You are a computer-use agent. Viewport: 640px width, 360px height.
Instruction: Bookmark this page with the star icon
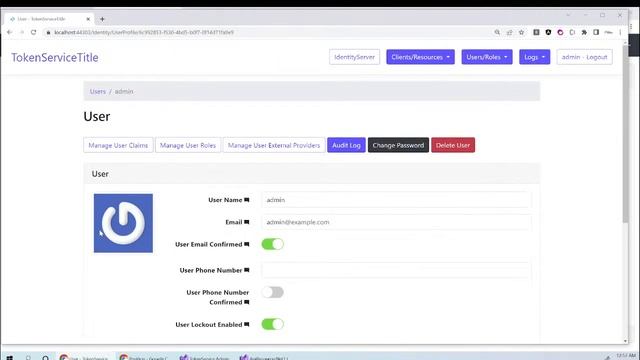click(x=522, y=32)
